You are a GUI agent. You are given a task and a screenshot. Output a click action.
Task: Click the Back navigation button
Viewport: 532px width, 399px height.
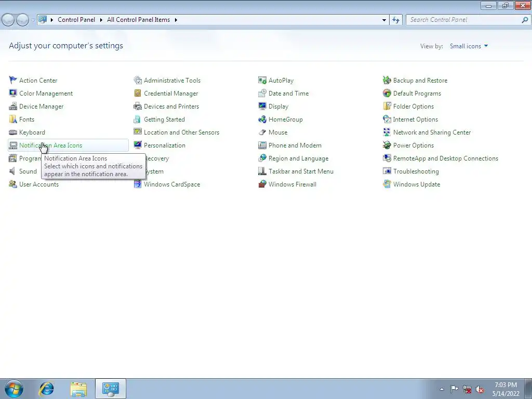[8, 20]
